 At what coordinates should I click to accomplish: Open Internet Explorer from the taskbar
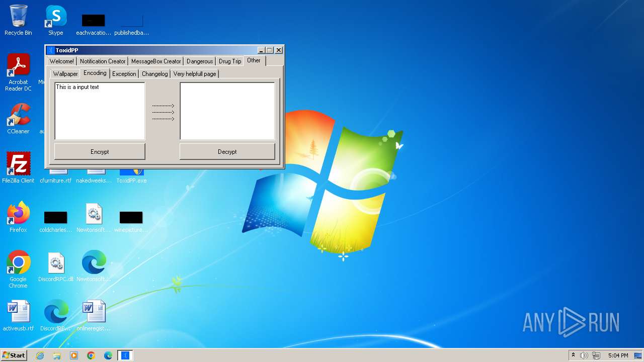click(40, 355)
